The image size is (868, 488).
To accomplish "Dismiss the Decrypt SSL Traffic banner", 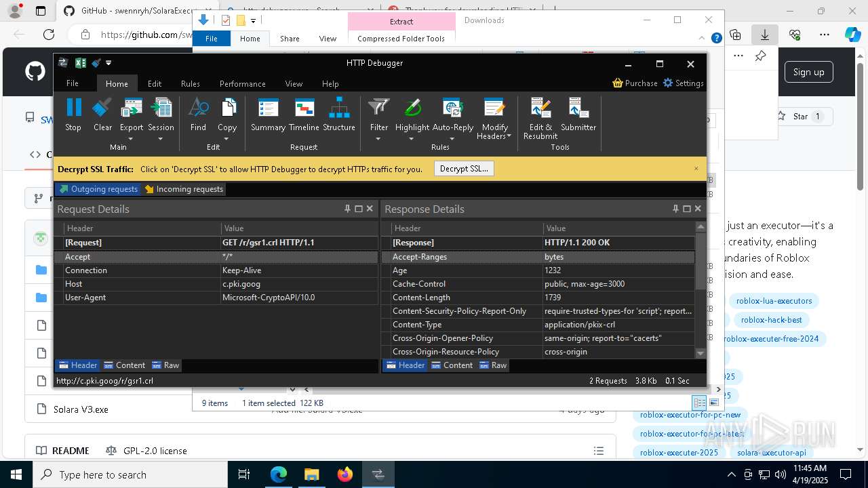I will (696, 169).
